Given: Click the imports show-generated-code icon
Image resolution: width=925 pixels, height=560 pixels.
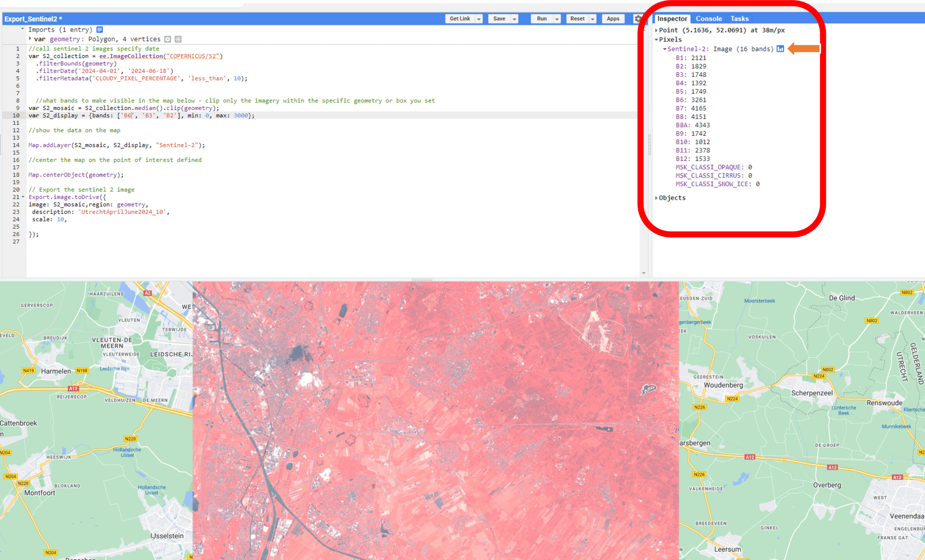Looking at the screenshot, I should pos(100,29).
